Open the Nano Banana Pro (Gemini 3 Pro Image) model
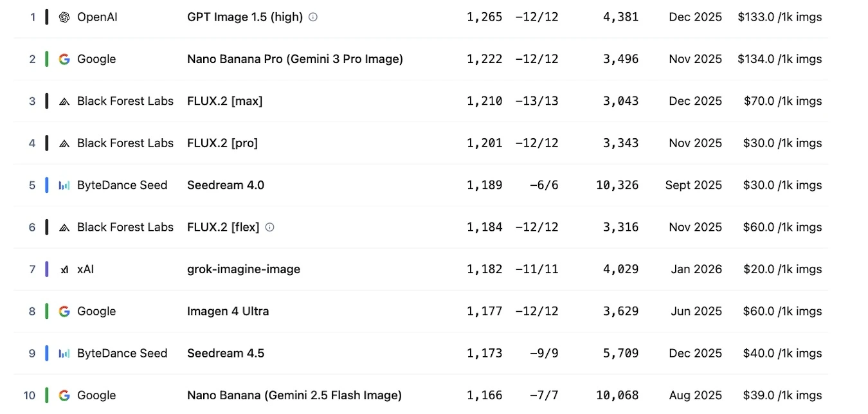This screenshot has height=414, width=868. 294,59
